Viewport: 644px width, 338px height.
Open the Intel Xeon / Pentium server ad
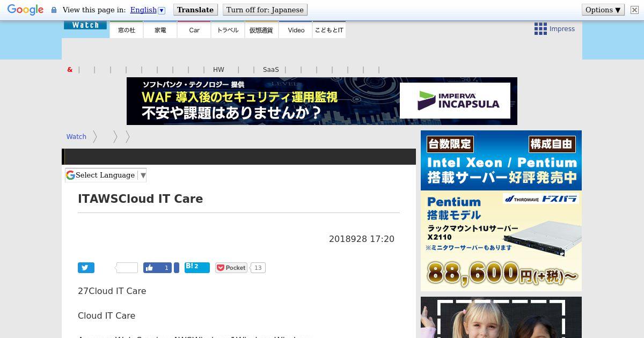tap(501, 211)
